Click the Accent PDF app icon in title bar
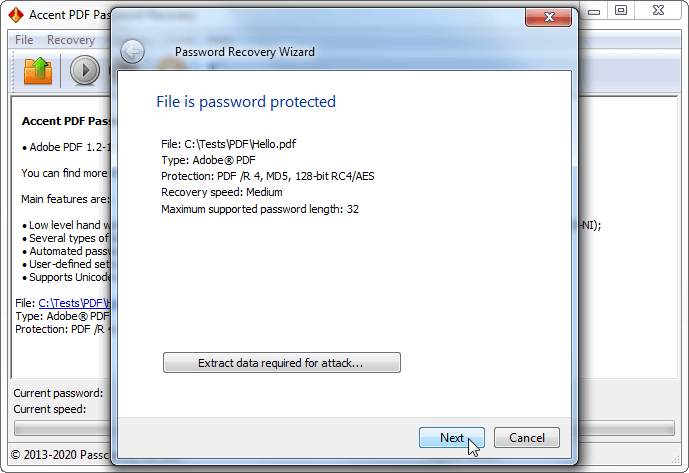Screen dimensions: 689x473 click(16, 15)
